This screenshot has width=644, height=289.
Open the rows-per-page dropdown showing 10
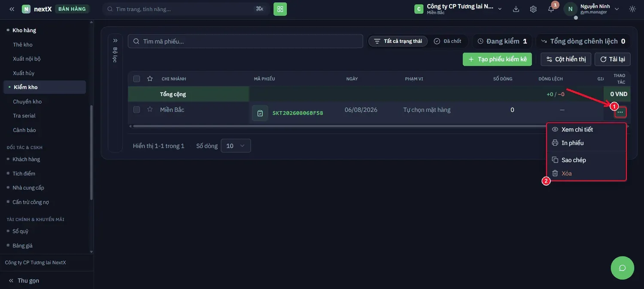(x=236, y=146)
